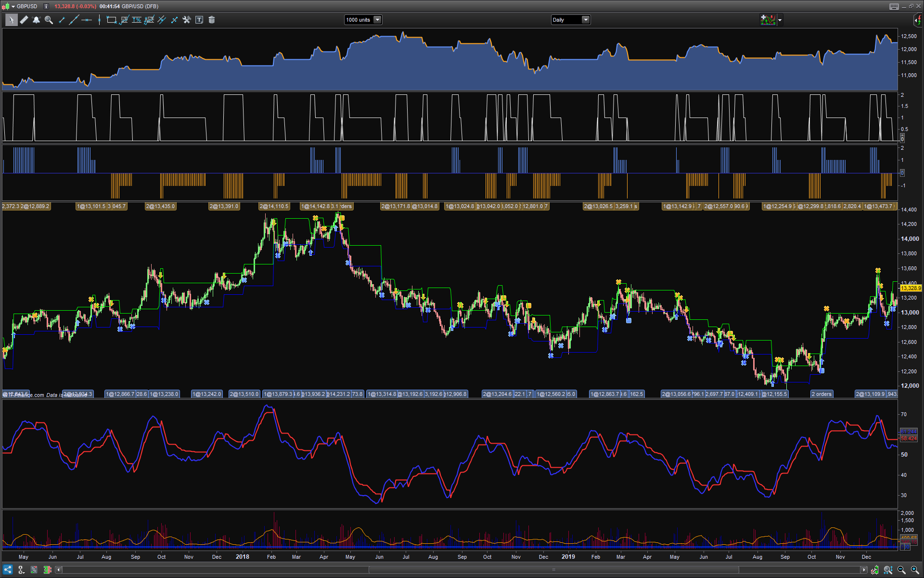924x578 pixels.
Task: Click the zoom in magnifier at bottom right
Action: pyautogui.click(x=915, y=570)
